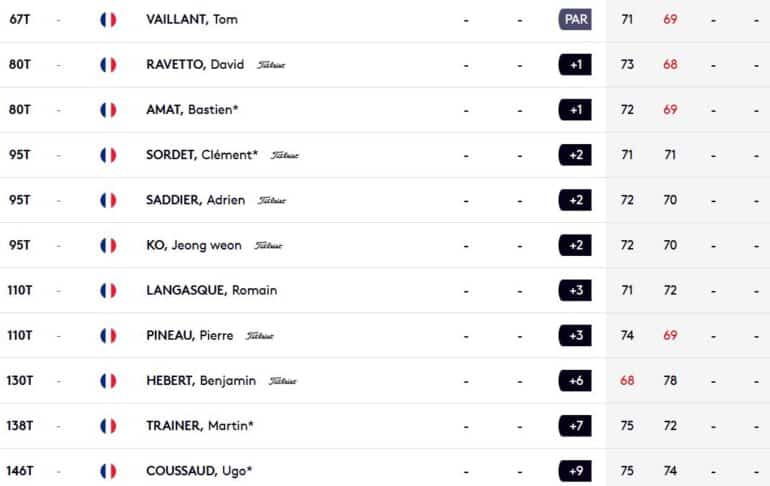Open AMAT, Bastien player link
This screenshot has width=770, height=486.
click(x=192, y=109)
